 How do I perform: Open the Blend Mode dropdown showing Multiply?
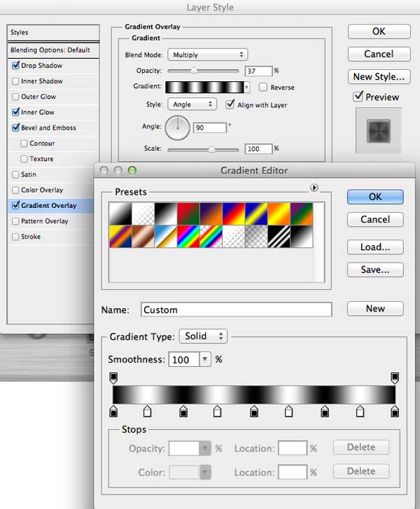pyautogui.click(x=208, y=55)
